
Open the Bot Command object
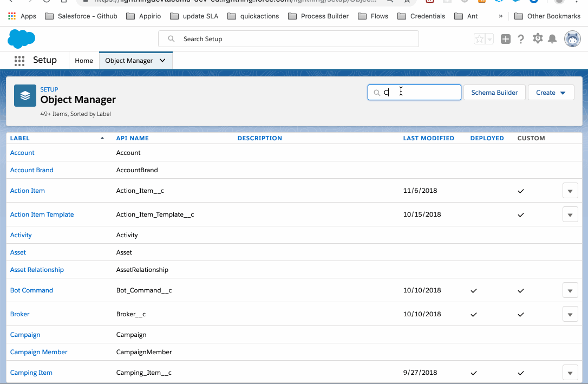click(31, 290)
